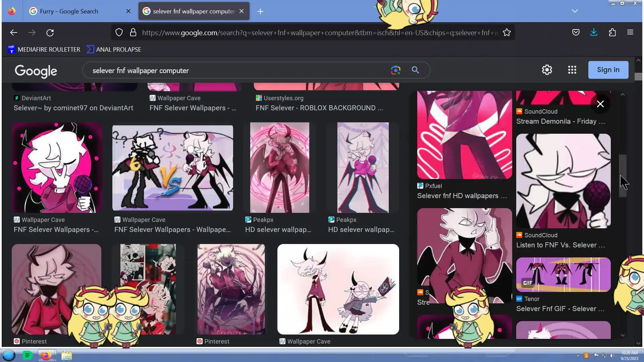Close the image preview side panel

pyautogui.click(x=600, y=104)
